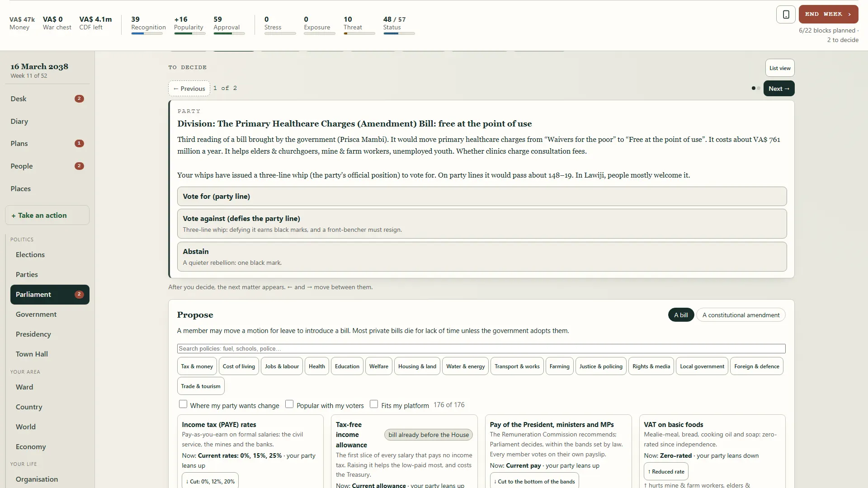Open the phone icon button
This screenshot has width=868, height=488.
click(x=786, y=14)
